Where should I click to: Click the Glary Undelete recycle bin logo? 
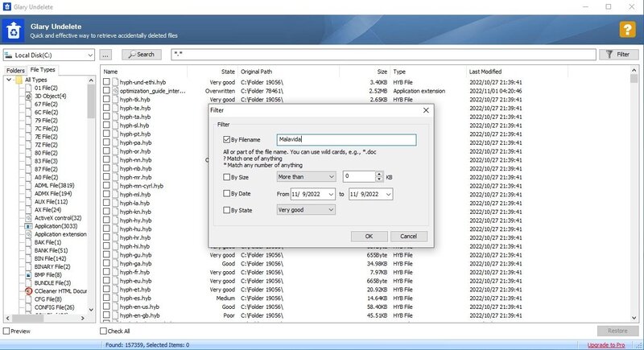coord(14,31)
